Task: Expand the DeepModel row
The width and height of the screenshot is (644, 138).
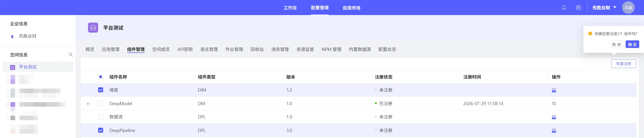Action: (x=88, y=104)
